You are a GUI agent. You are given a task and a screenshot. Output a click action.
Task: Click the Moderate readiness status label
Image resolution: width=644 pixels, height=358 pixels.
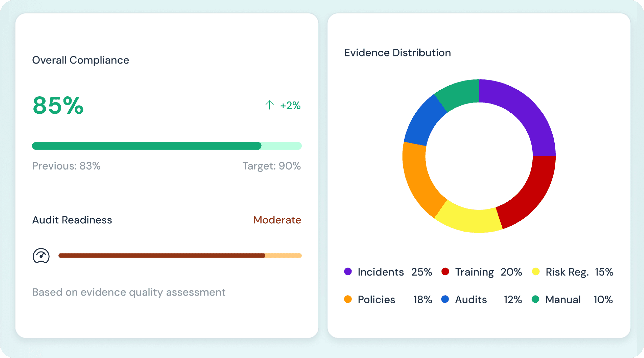(277, 220)
